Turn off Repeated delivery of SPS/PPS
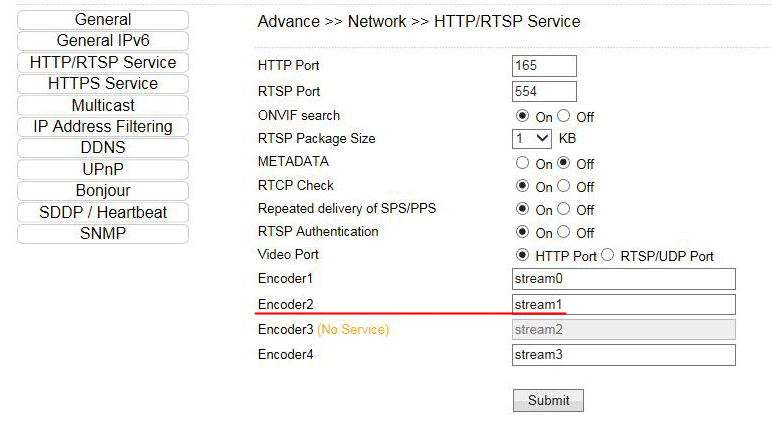This screenshot has height=437, width=772. (564, 210)
